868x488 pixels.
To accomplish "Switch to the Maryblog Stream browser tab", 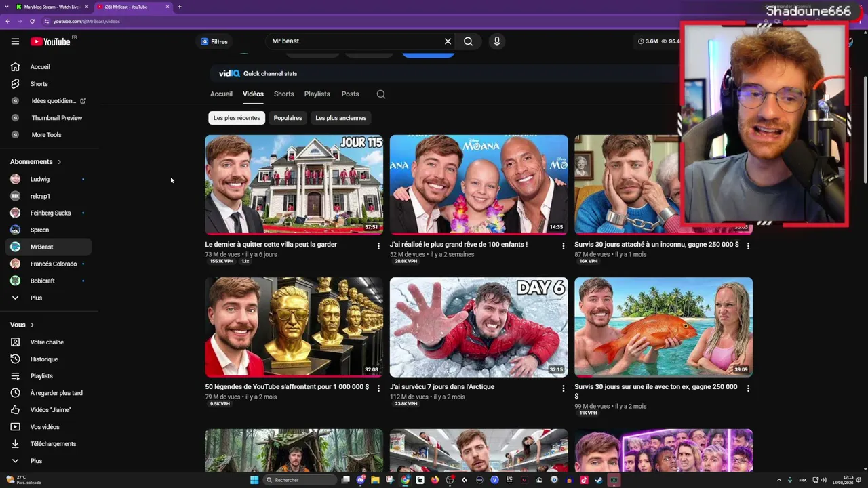I will click(x=53, y=7).
